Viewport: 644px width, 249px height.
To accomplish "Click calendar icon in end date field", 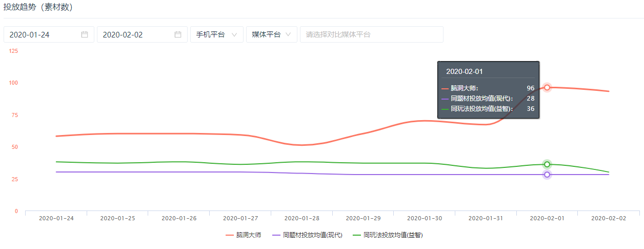I will (178, 34).
